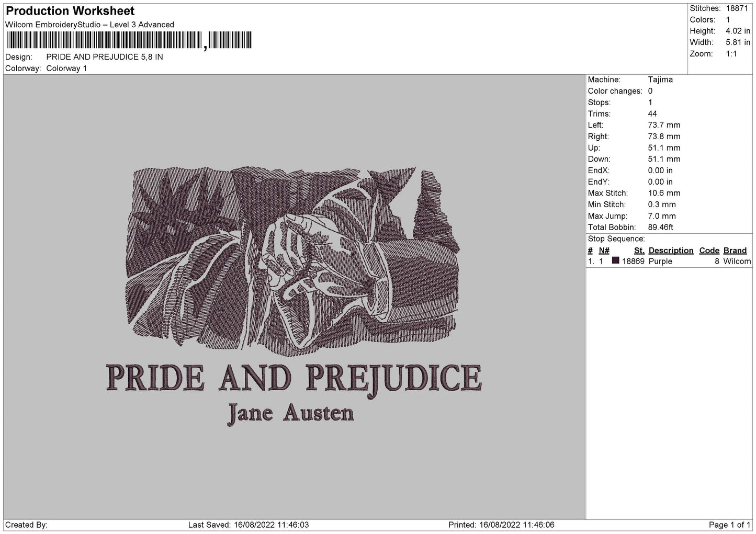Click the 'Description' column header
Image resolution: width=756 pixels, height=534 pixels.
click(x=671, y=251)
